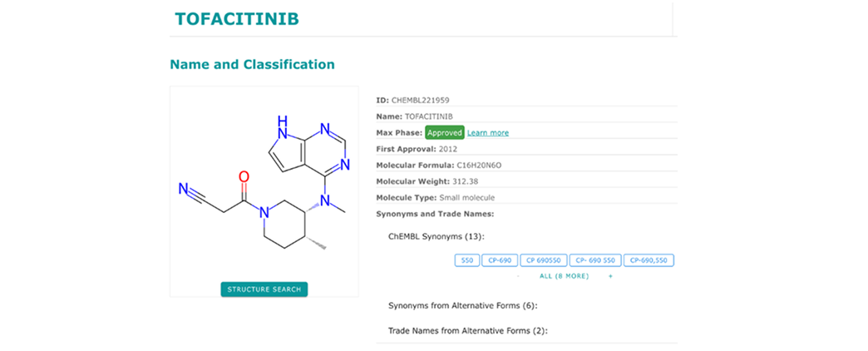Screen dimensions: 868x351
Task: Click Trade Names from Alternative Forms (2)
Action: pyautogui.click(x=468, y=331)
